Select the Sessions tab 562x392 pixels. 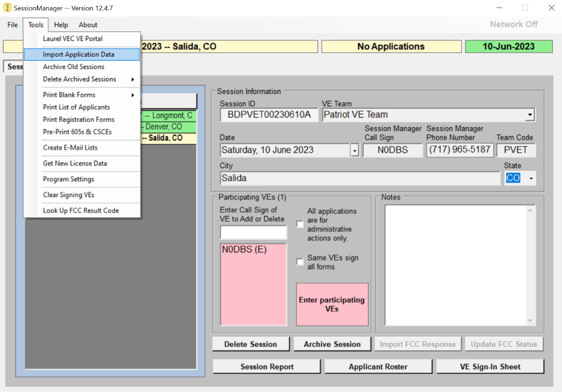tap(14, 67)
